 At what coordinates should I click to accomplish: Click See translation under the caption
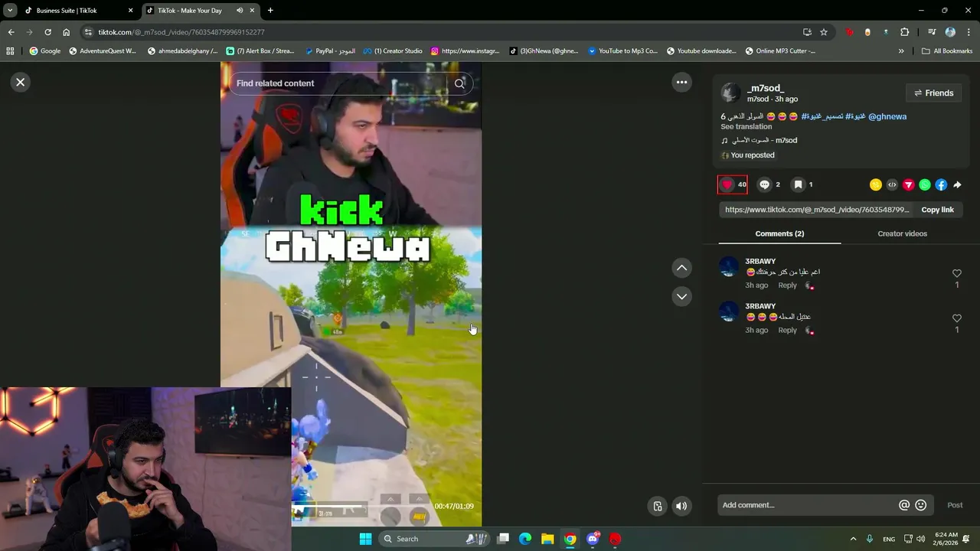(746, 127)
